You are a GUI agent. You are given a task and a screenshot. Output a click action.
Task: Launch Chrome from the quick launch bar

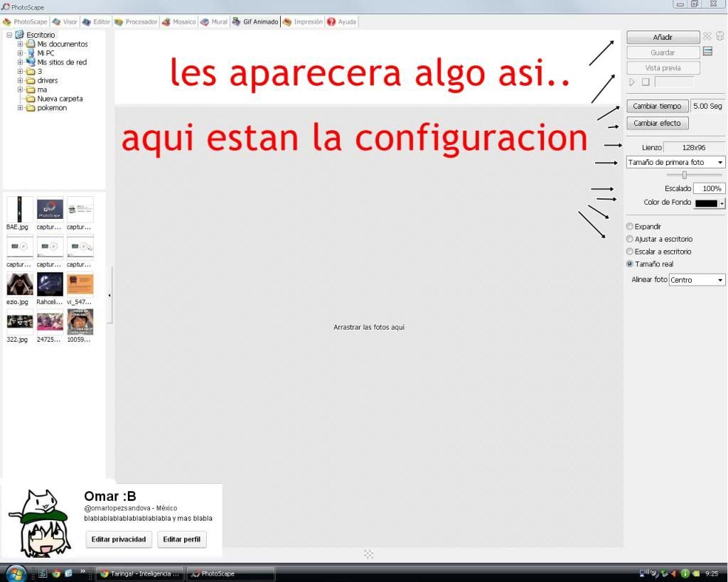pos(55,573)
